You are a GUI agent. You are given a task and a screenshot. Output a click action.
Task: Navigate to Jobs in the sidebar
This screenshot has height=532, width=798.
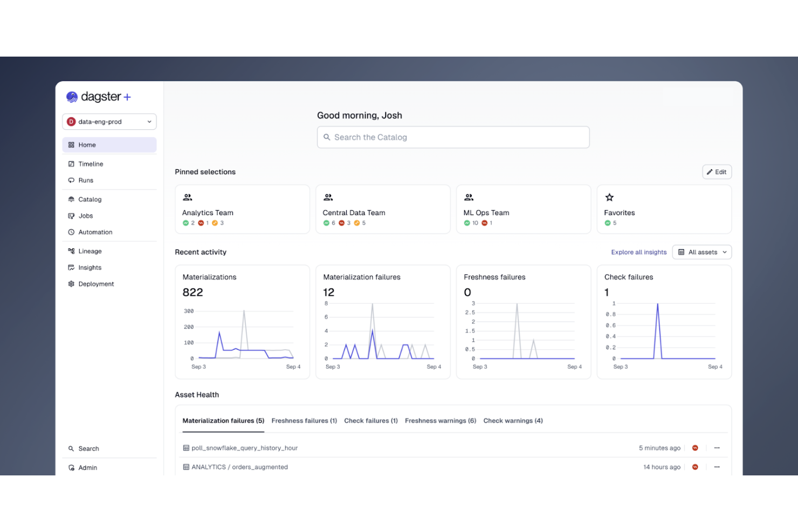tap(86, 216)
